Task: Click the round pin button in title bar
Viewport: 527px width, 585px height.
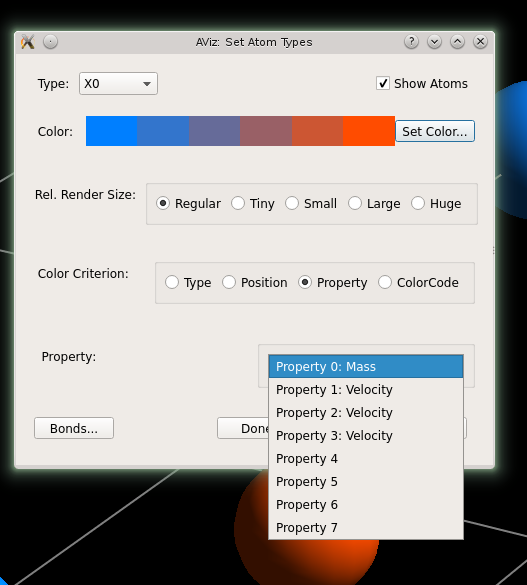Action: [x=50, y=42]
